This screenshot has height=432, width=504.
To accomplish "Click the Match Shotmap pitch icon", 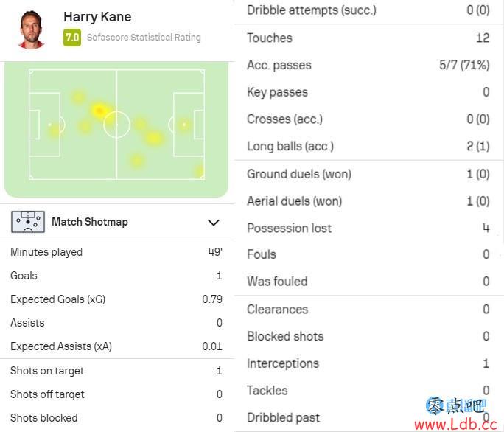I will [28, 222].
